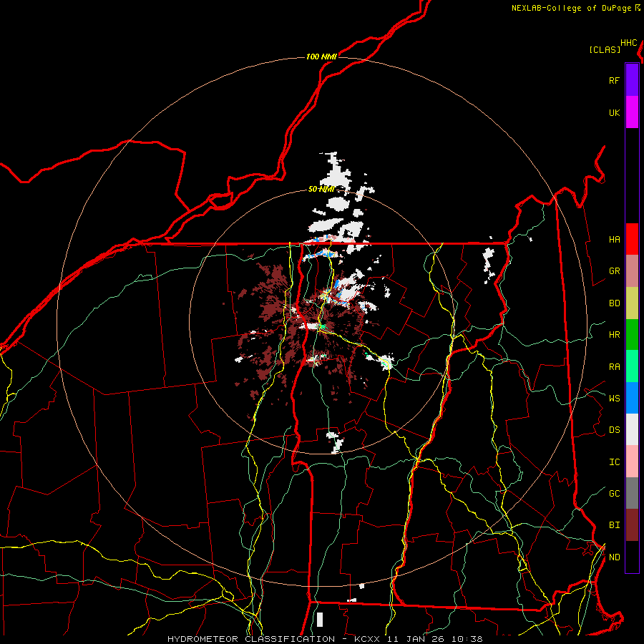Click the white DS legend swatch

click(632, 429)
